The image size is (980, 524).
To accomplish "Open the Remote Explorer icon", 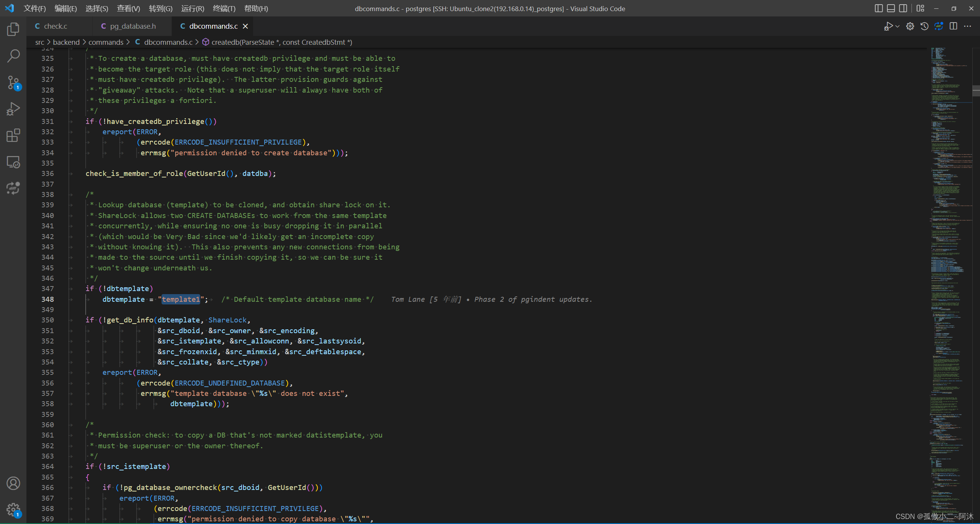I will tap(13, 162).
